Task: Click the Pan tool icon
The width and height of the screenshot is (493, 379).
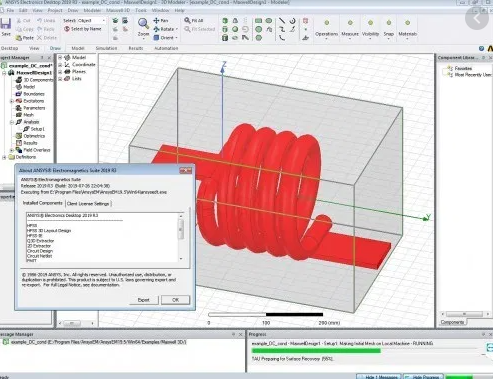Action: tap(156, 21)
